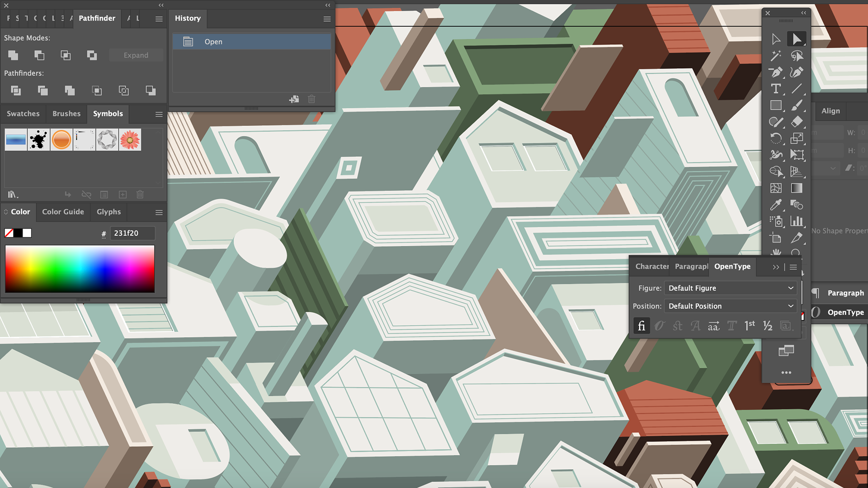Open the History panel menu

327,19
